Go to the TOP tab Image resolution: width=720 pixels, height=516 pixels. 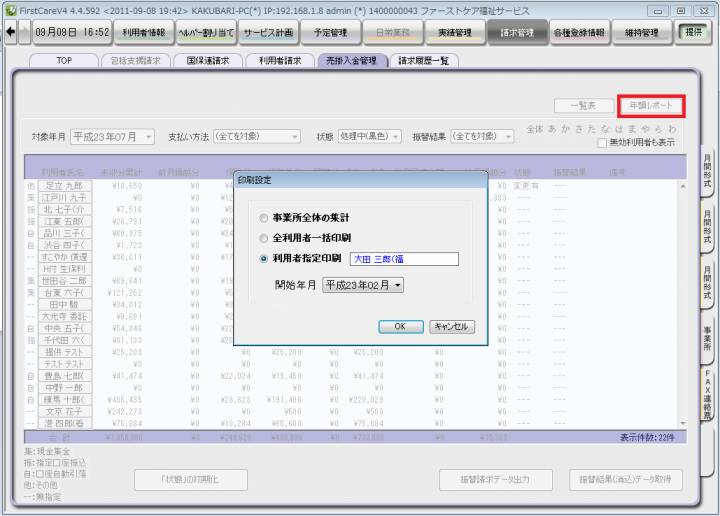(x=64, y=61)
